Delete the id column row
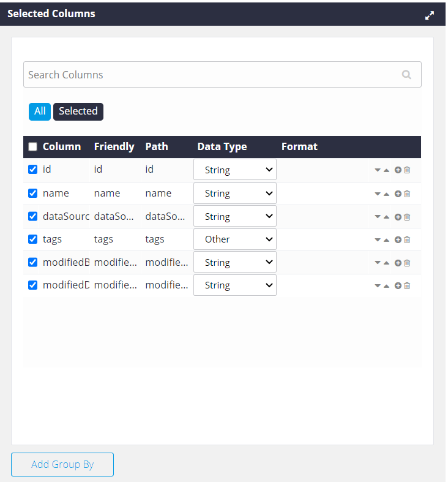The image size is (448, 482). tap(407, 170)
